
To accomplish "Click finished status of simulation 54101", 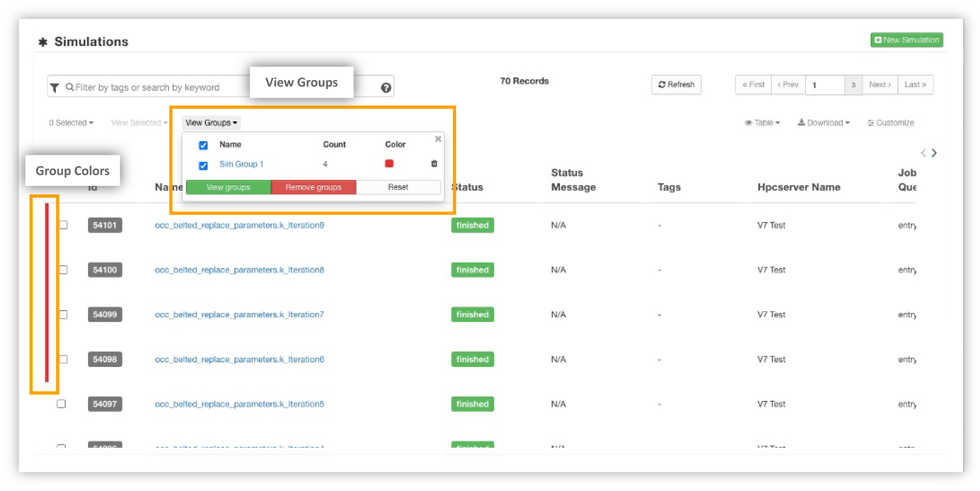I will point(473,225).
